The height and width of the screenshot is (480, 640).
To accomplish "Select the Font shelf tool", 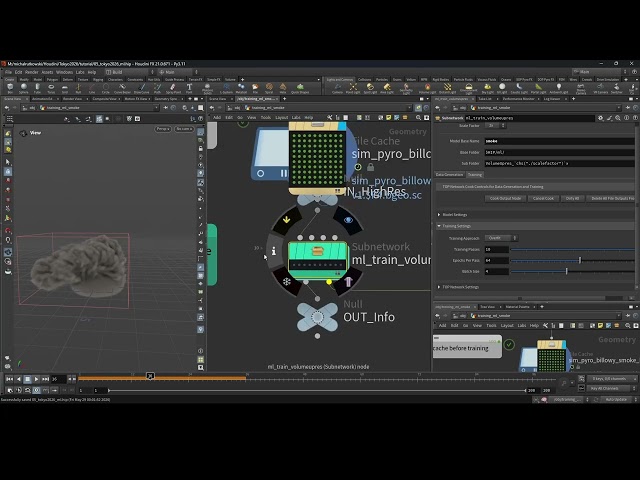I will pyautogui.click(x=189, y=88).
